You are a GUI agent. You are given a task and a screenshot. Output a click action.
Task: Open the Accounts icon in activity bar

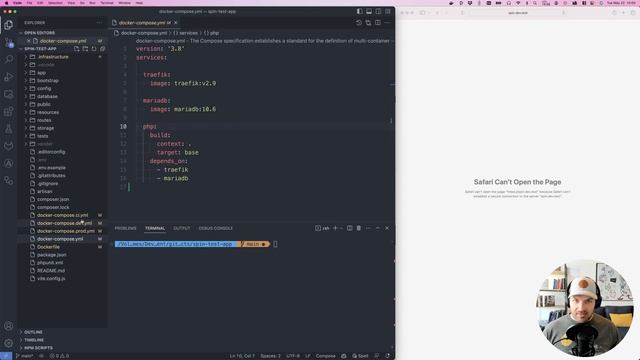click(9, 326)
